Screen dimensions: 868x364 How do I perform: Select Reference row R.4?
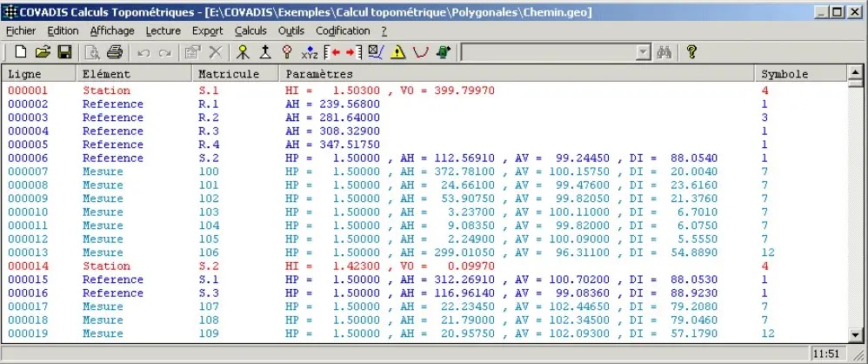pyautogui.click(x=424, y=144)
